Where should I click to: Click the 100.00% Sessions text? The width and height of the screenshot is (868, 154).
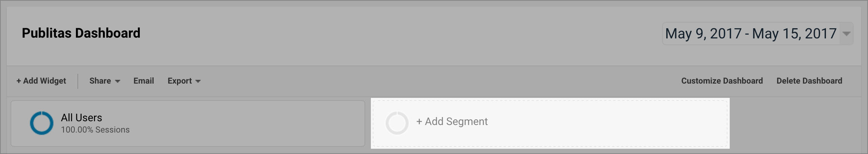click(95, 130)
